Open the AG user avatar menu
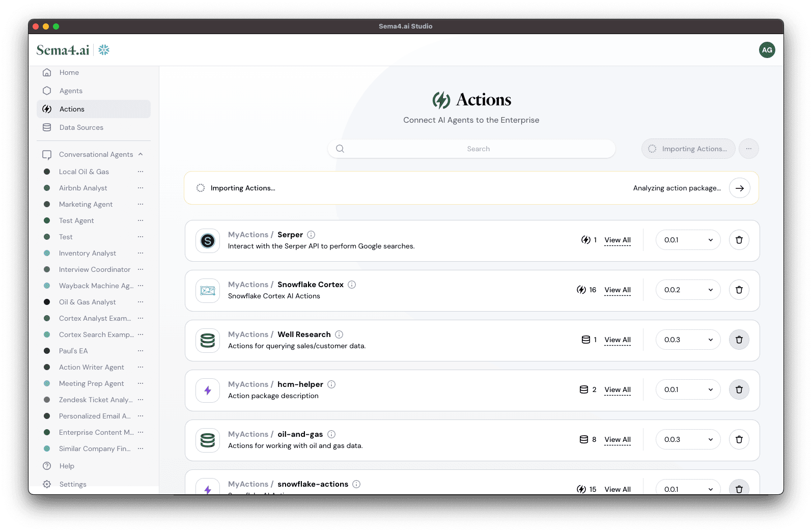This screenshot has height=532, width=812. 767,50
